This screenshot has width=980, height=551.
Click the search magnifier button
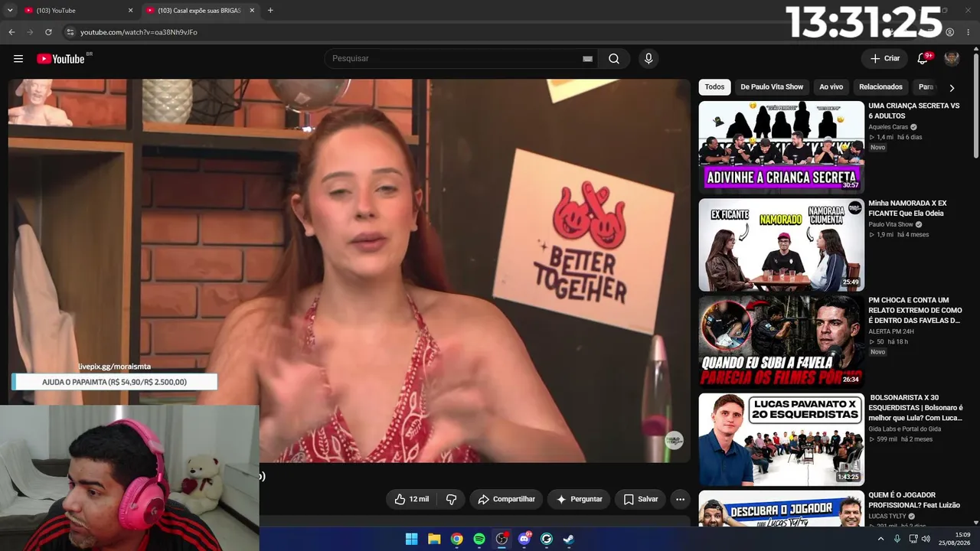pyautogui.click(x=614, y=59)
